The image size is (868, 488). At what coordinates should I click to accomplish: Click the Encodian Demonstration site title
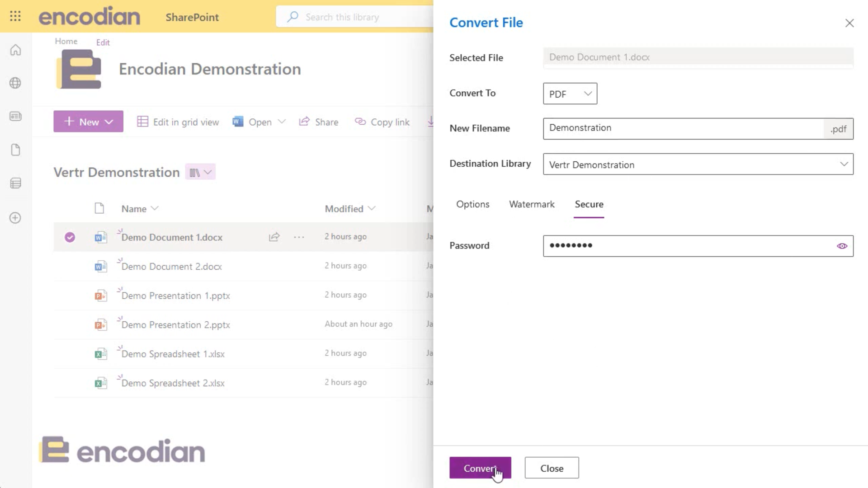coord(210,69)
